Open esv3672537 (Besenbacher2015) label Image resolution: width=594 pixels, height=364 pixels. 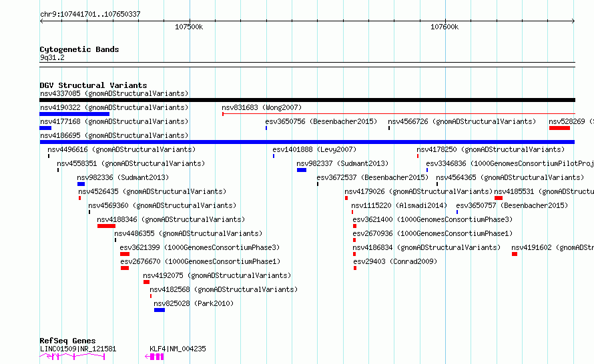[x=372, y=177]
